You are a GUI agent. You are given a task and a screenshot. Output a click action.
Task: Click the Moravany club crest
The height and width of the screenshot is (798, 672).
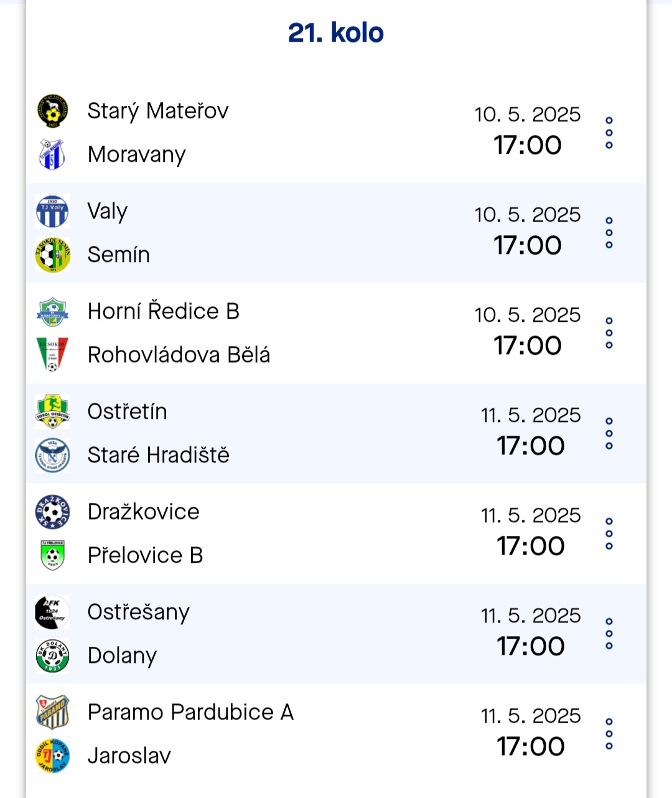coord(52,154)
